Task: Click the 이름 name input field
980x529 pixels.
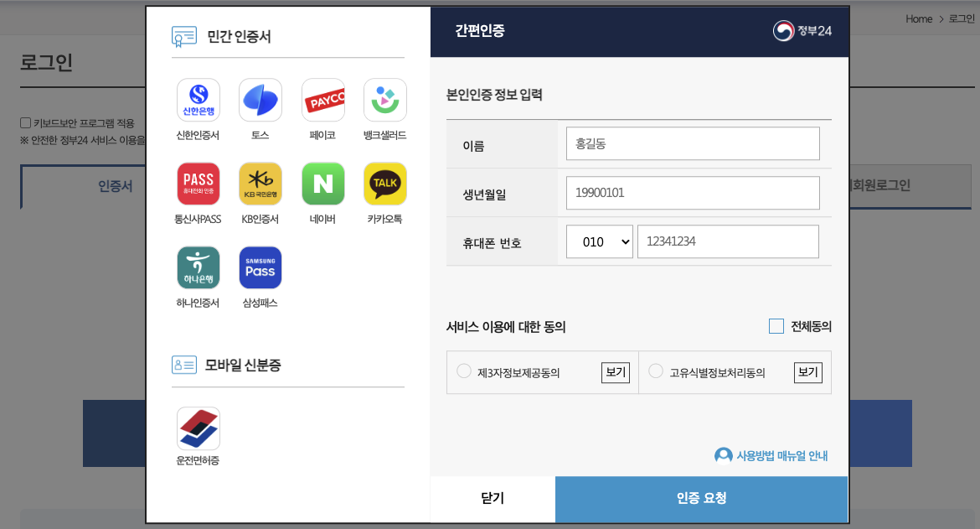Action: (x=692, y=143)
